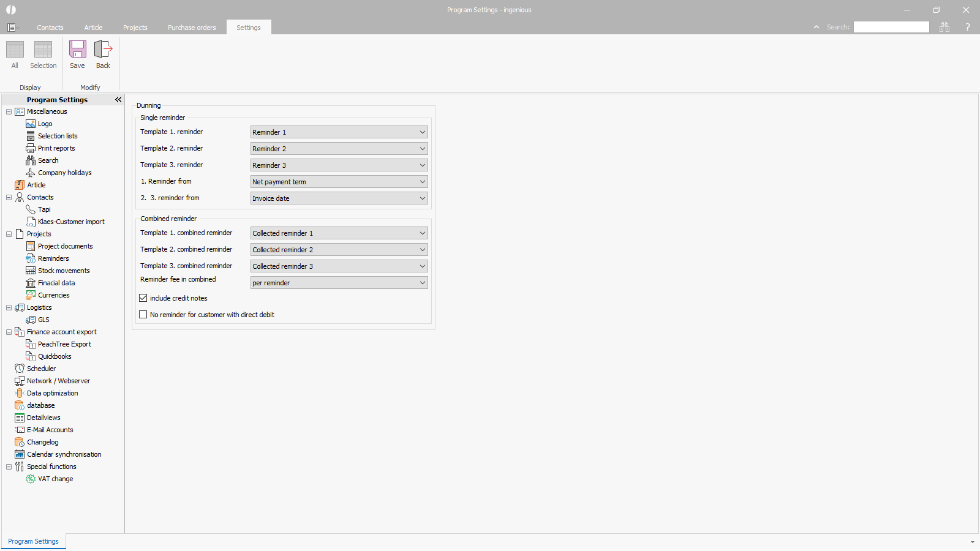Switch to the Purchase orders tab
Viewport: 980px width, 551px height.
click(x=191, y=27)
